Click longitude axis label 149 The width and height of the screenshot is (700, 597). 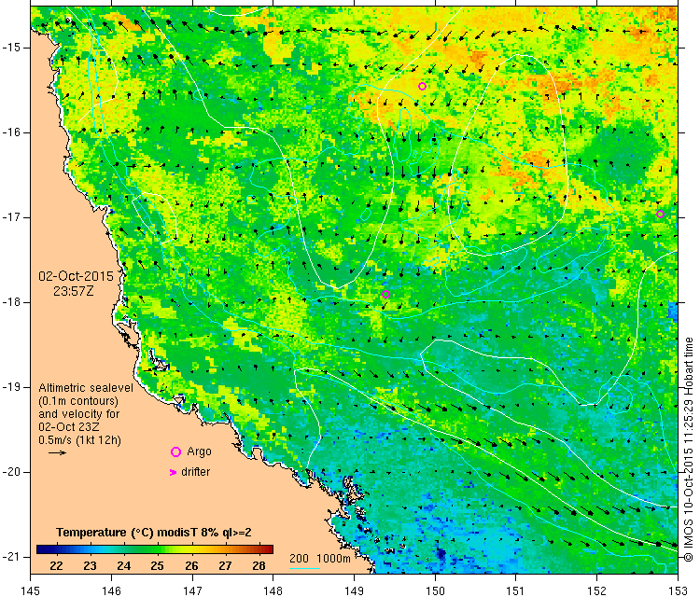click(354, 590)
